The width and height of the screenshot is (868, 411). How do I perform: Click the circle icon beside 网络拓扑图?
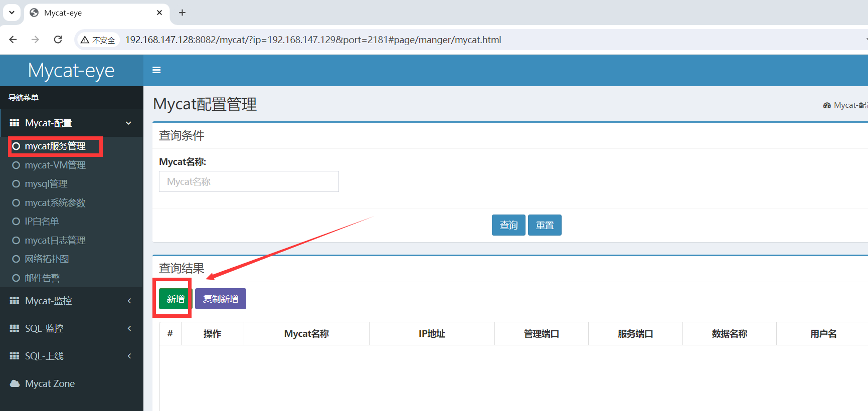coord(16,259)
